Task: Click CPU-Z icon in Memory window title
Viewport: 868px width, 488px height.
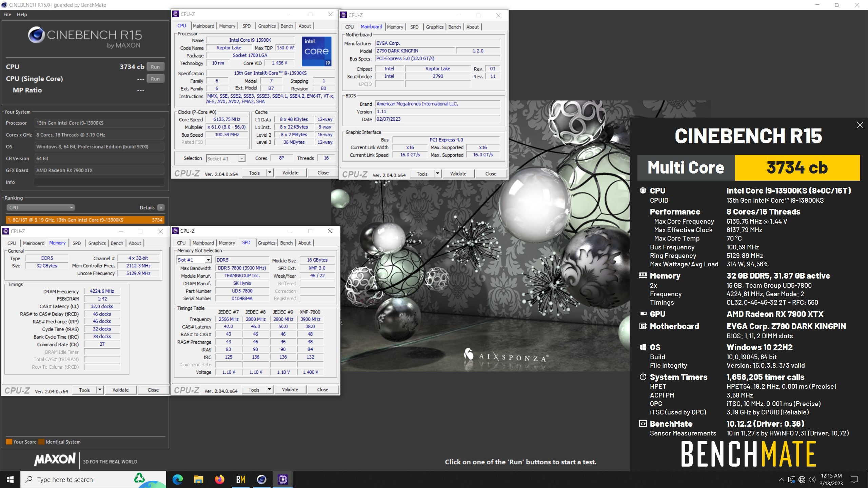Action: 6,231
